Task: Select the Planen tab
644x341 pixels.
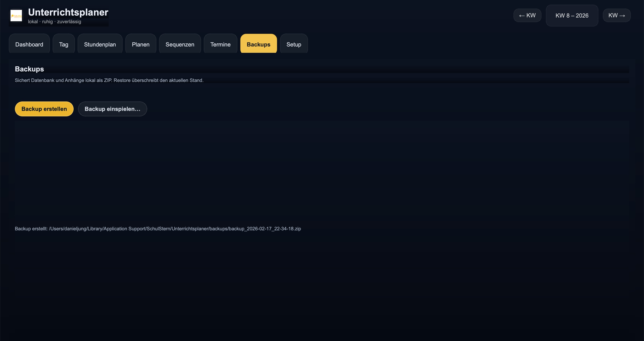Action: [x=140, y=44]
